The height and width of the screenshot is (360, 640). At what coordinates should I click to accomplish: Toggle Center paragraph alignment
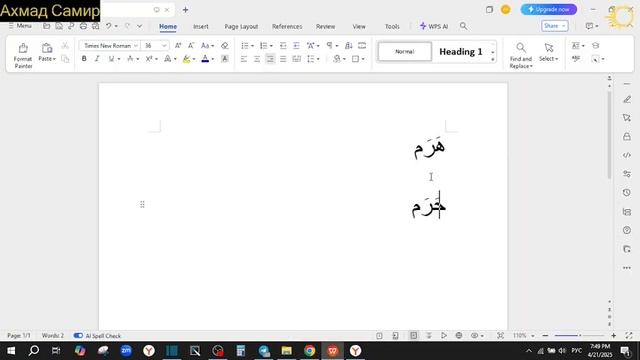pos(257,59)
